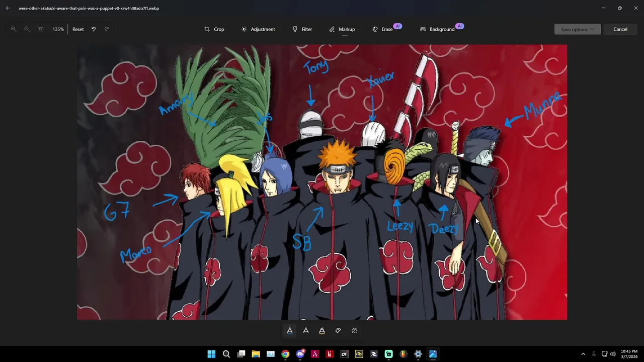Screen dimensions: 644x362
Task: Open the dark striped app icon left of the mint green icon
Action: [374, 354]
